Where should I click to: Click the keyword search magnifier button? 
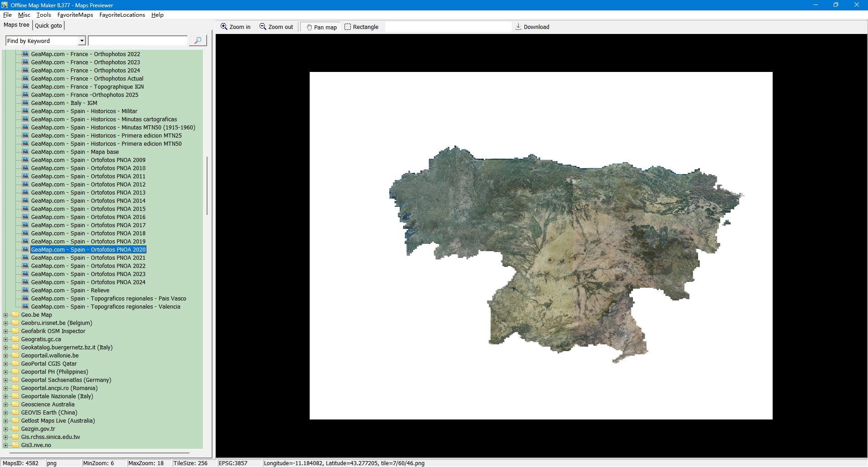click(x=198, y=41)
